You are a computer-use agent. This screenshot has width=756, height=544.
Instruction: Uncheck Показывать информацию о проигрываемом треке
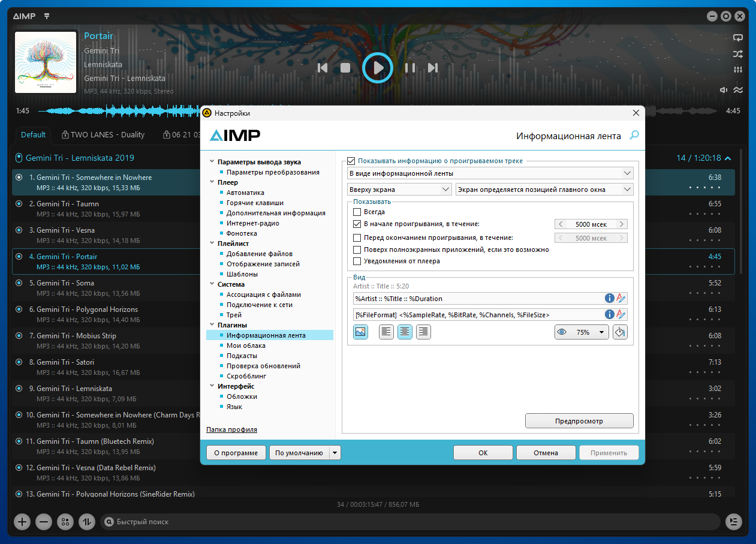(x=351, y=161)
